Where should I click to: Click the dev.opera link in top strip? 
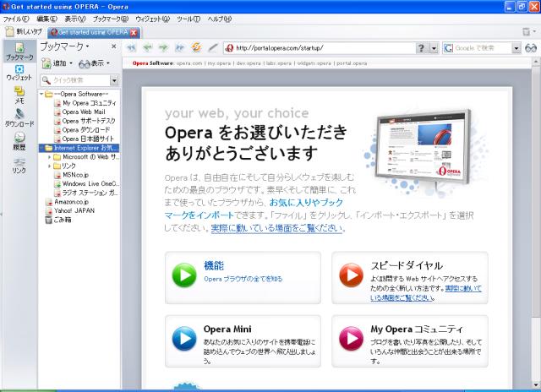click(x=249, y=63)
